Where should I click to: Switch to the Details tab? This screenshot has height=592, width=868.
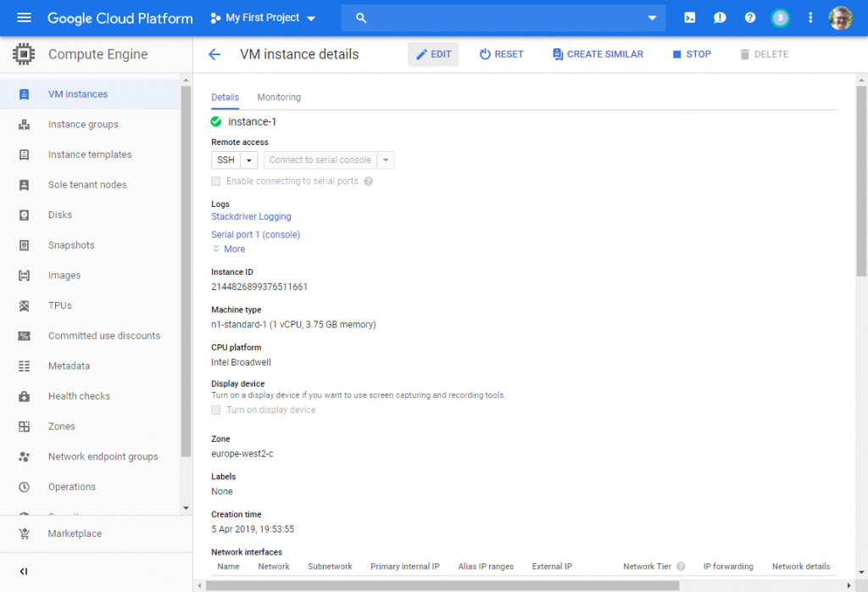(x=225, y=98)
